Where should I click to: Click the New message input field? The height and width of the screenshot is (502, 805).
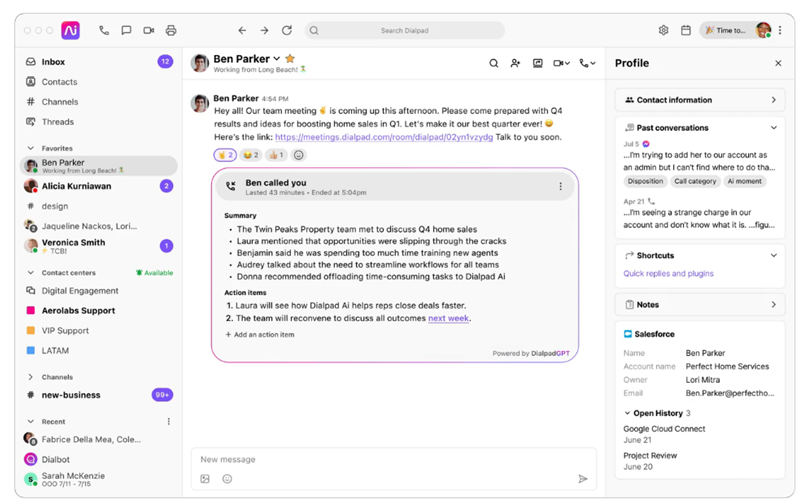390,459
